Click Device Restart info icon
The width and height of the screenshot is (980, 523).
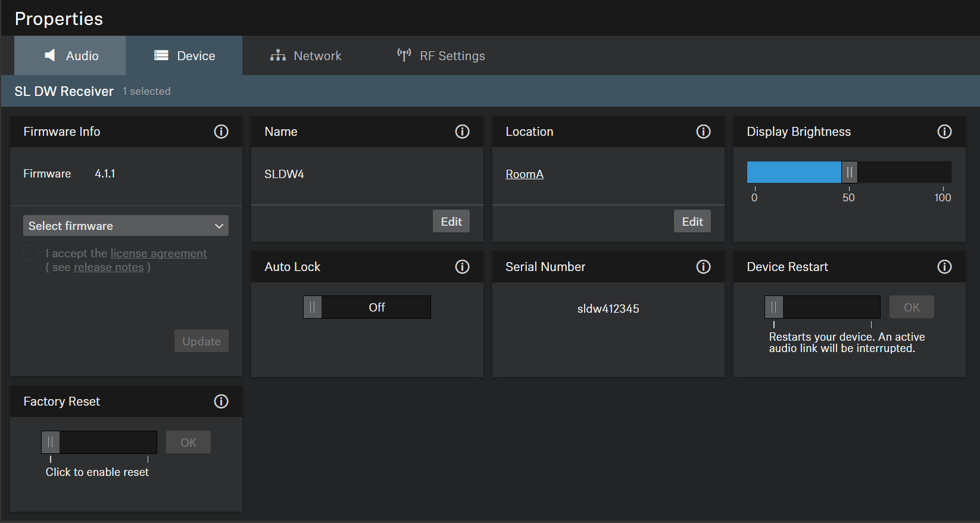(x=944, y=267)
